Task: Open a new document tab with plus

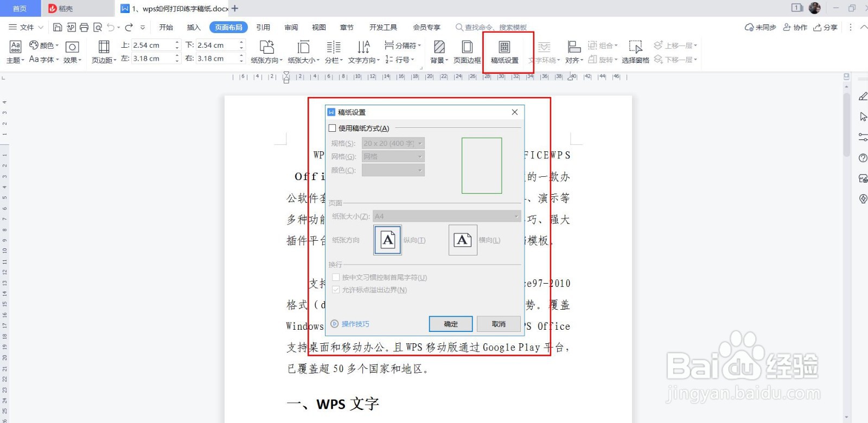Action: coord(235,8)
